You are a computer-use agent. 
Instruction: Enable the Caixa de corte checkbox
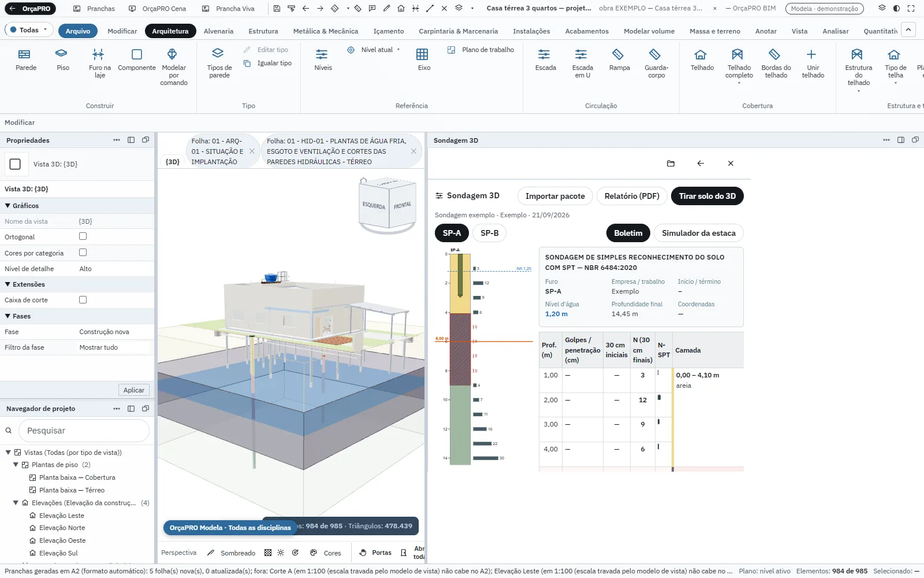click(x=83, y=300)
